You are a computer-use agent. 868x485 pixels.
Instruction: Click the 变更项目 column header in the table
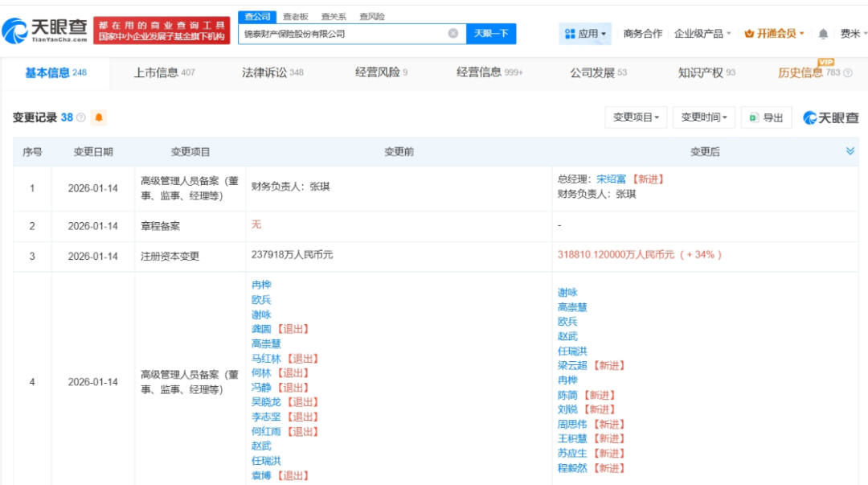pyautogui.click(x=190, y=152)
